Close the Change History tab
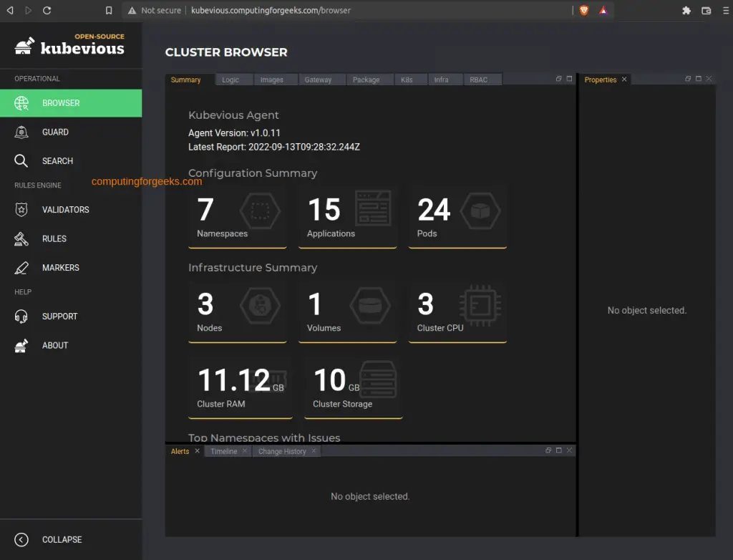Image resolution: width=733 pixels, height=560 pixels. point(314,451)
